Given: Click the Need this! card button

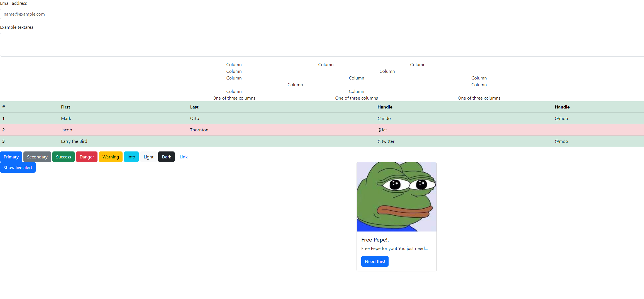Looking at the screenshot, I should pos(375,261).
